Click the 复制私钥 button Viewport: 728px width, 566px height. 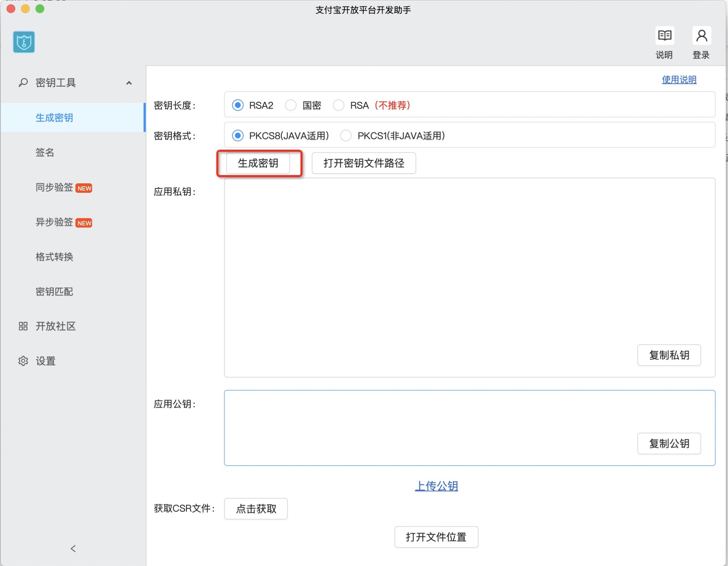click(x=669, y=355)
